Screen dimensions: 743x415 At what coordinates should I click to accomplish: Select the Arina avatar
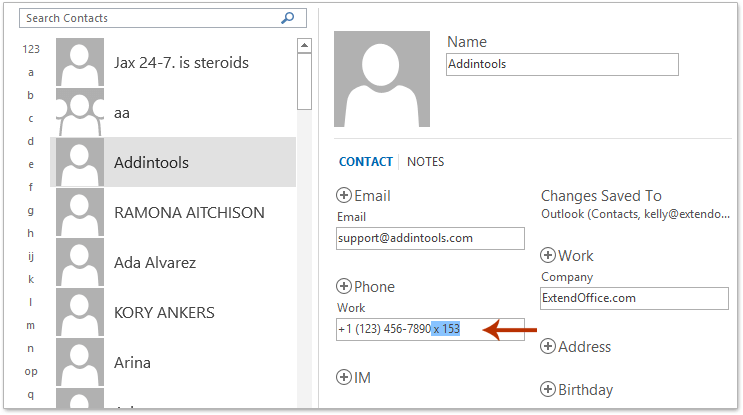[80, 362]
